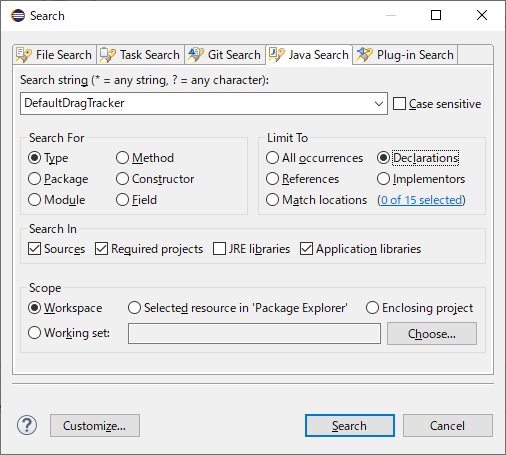Screen dimensions: 506x455
Task: Click the File Search tab icon
Action: click(x=23, y=55)
